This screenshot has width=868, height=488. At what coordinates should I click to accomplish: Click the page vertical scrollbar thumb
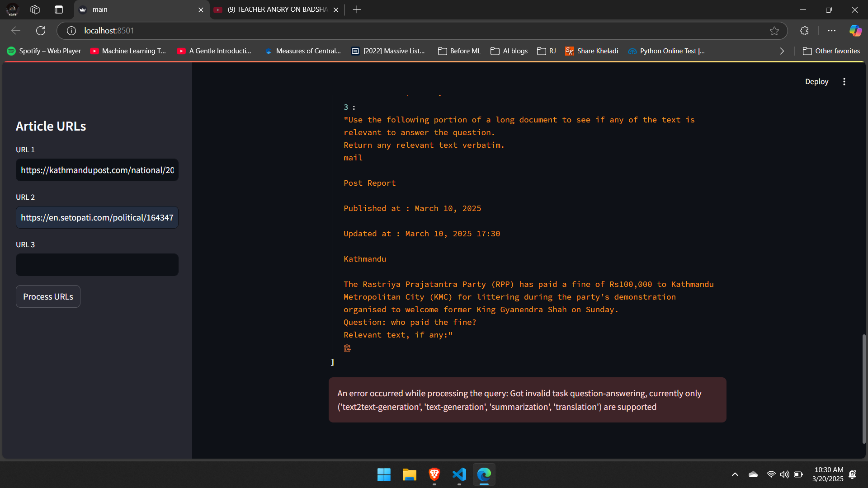pos(864,389)
